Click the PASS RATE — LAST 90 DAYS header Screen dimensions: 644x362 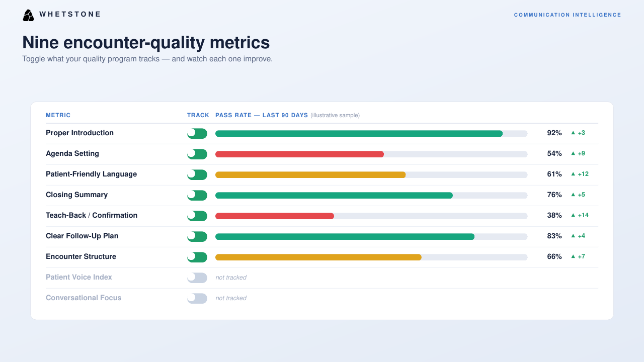pyautogui.click(x=262, y=115)
